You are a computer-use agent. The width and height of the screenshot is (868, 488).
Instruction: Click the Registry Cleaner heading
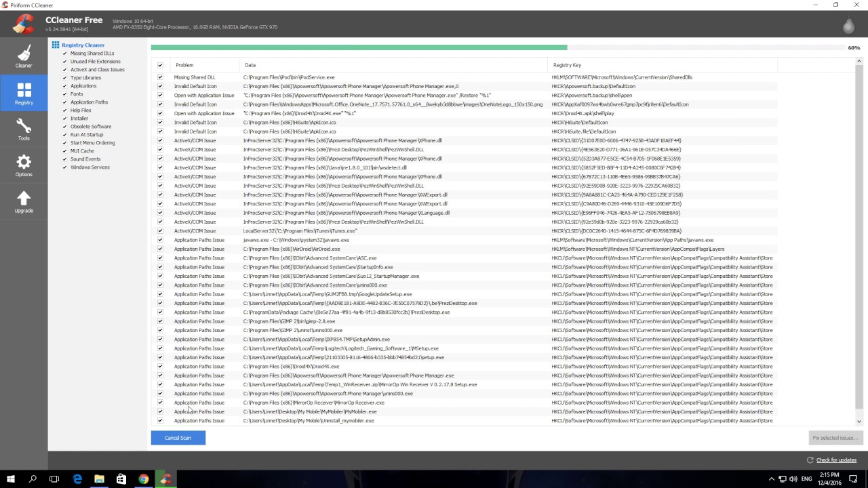point(83,45)
